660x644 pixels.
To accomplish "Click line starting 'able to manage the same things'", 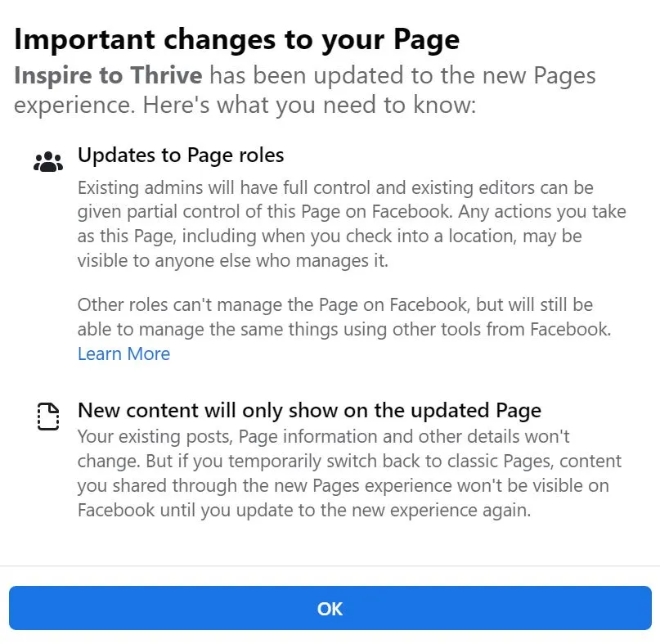I will point(344,330).
